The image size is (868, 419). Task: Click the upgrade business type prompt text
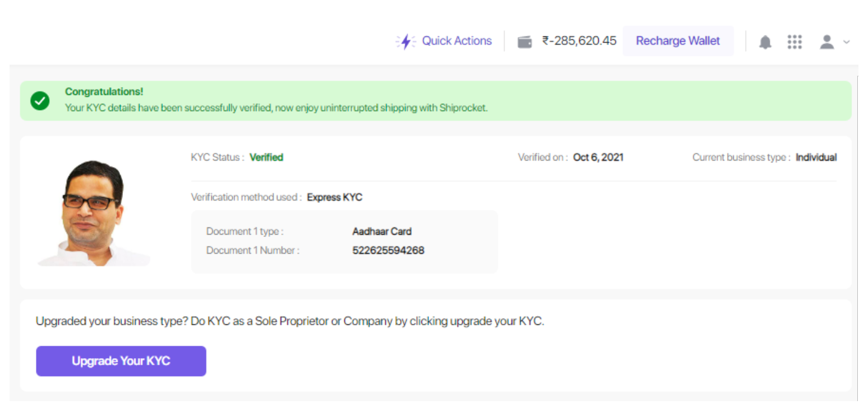pyautogui.click(x=290, y=321)
